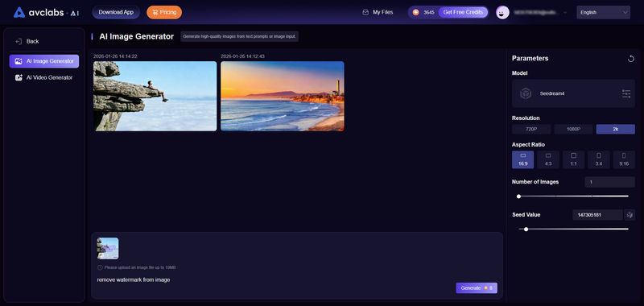
Task: Open My Files
Action: [378, 12]
